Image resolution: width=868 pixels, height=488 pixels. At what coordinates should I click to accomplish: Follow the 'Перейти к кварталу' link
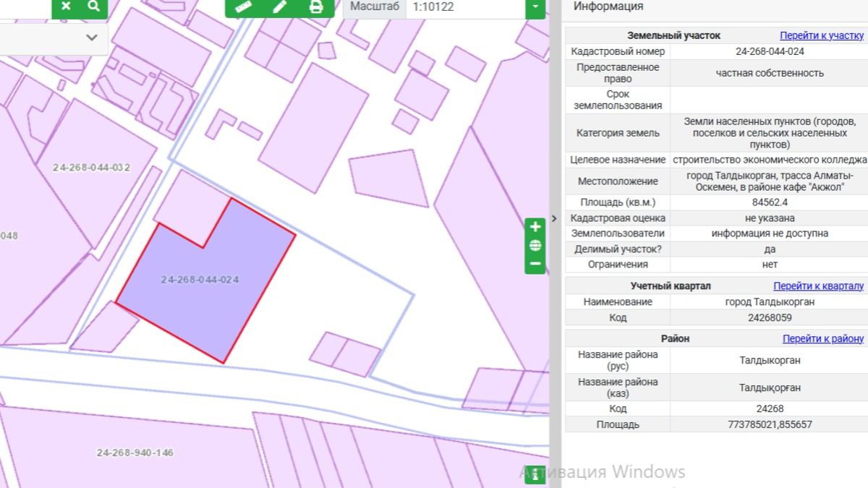818,286
